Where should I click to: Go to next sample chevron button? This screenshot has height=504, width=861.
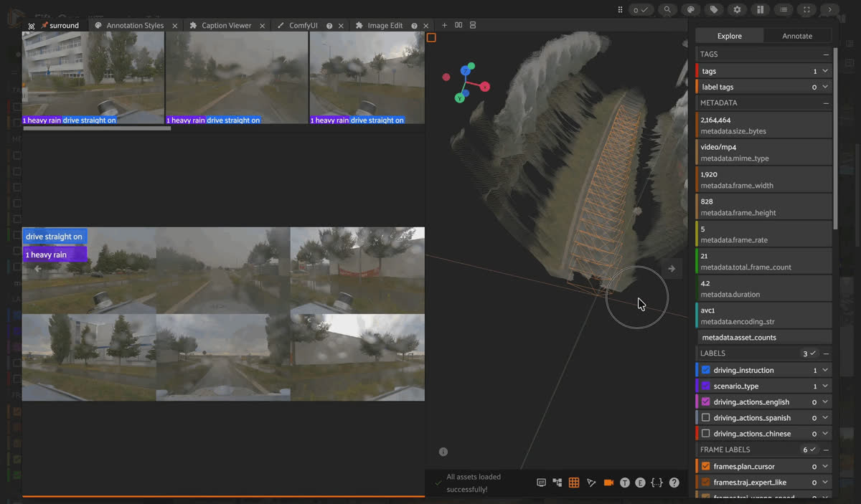(830, 10)
